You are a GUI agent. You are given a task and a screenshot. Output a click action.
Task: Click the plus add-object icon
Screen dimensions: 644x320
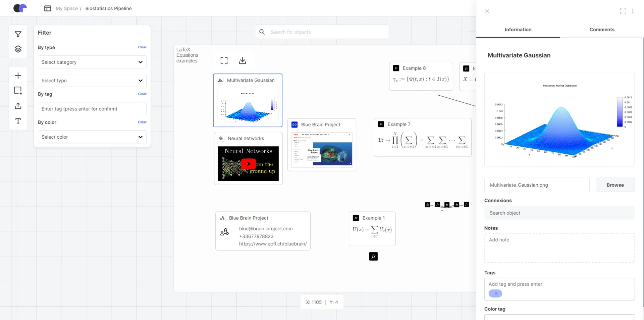(x=18, y=76)
